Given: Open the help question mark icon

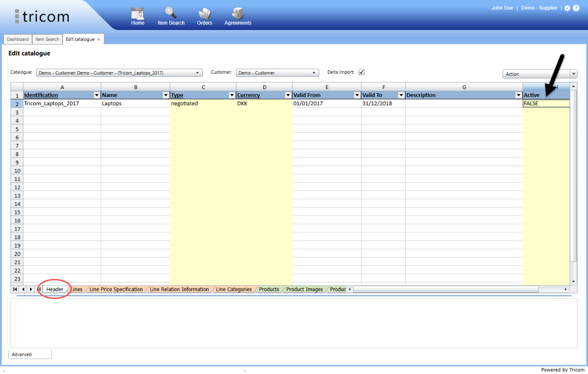Looking at the screenshot, I should (x=576, y=8).
